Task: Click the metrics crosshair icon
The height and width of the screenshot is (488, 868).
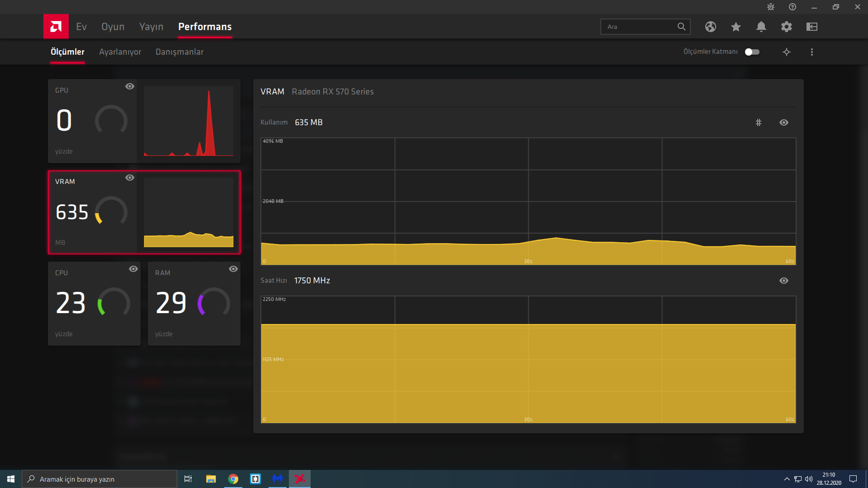Action: coord(786,52)
